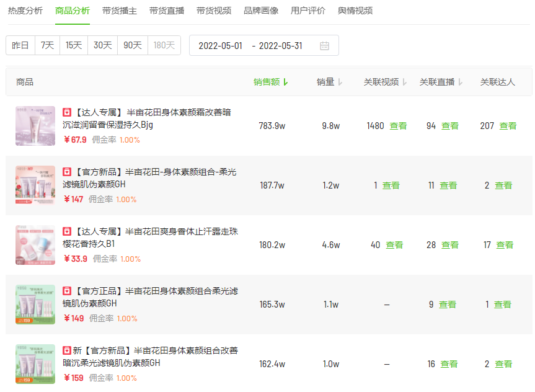Click the 162.4w sales amount value
This screenshot has width=535, height=392.
coord(272,364)
